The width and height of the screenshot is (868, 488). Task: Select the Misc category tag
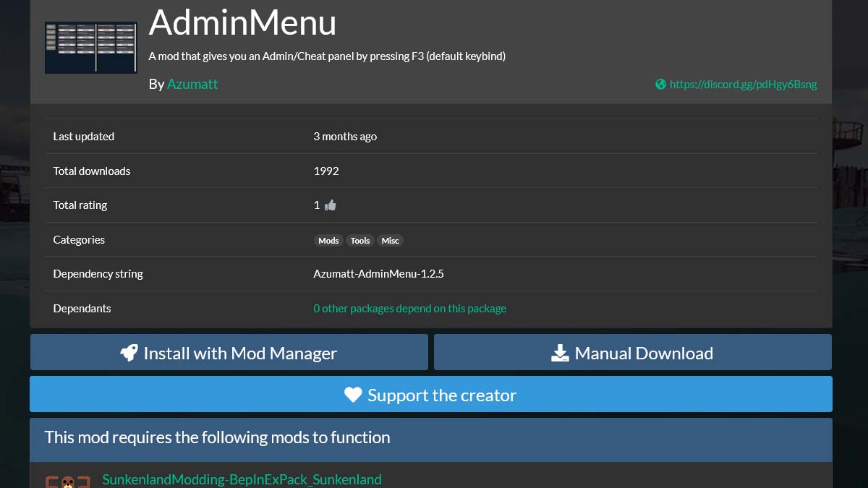tap(390, 241)
